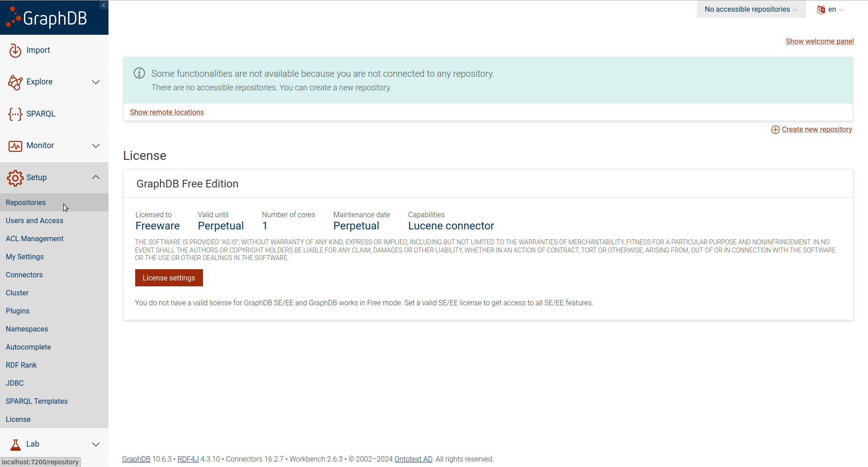
Task: Click the GraphDB footer link
Action: click(x=136, y=459)
